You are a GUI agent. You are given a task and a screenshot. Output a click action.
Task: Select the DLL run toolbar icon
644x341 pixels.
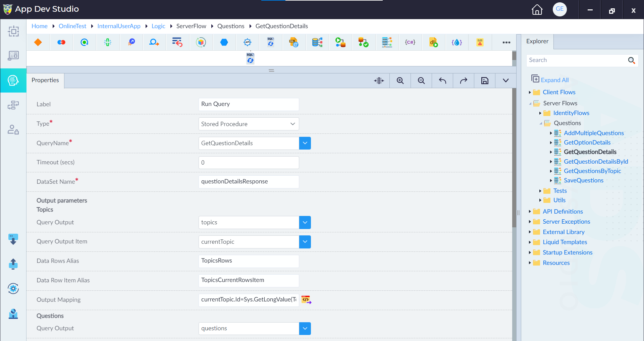[433, 42]
